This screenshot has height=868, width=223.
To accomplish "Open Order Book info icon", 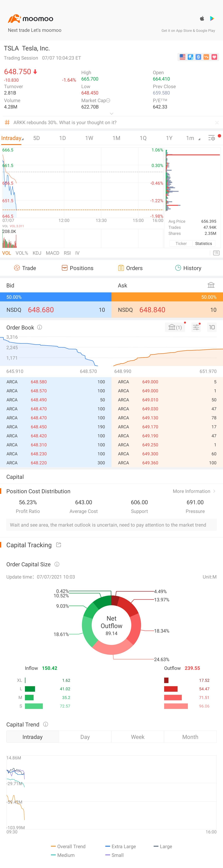I will (x=39, y=327).
